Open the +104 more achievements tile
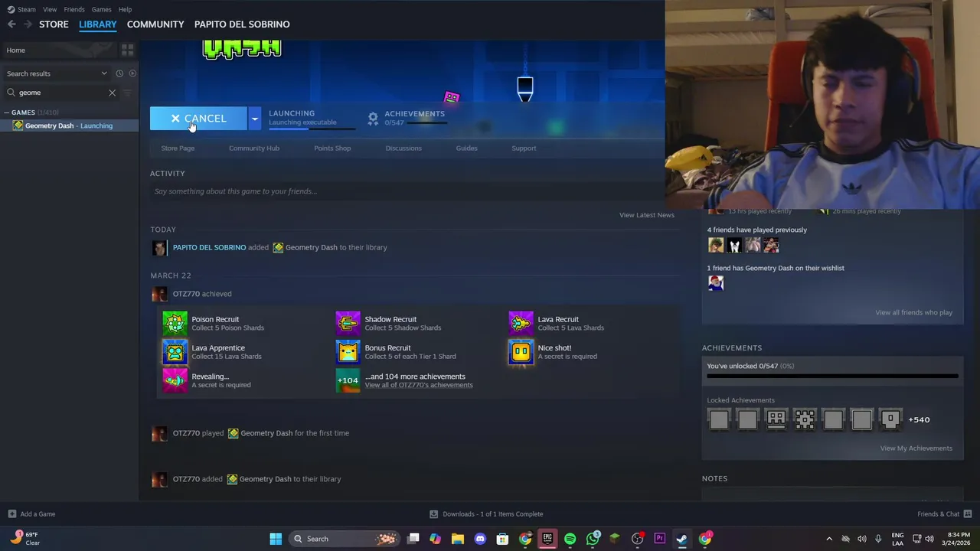Viewport: 980px width, 551px height. click(x=348, y=380)
